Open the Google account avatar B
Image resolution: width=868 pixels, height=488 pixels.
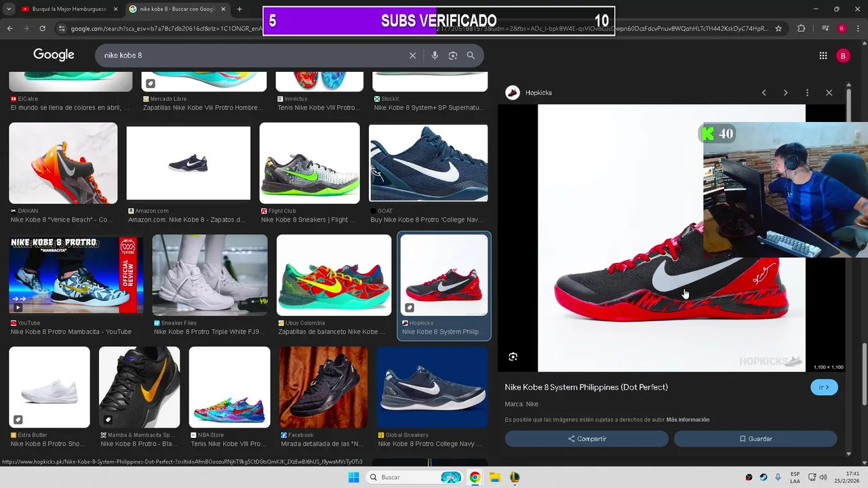(843, 56)
